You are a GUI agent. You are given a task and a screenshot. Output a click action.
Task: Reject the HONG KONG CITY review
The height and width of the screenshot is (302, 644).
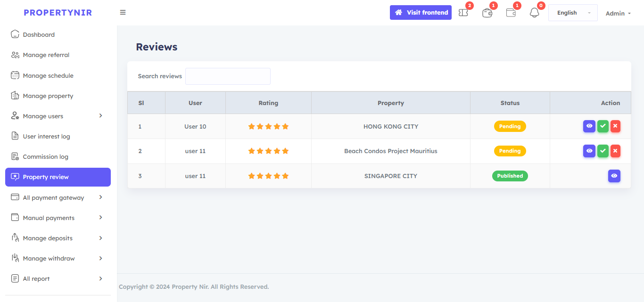[x=615, y=126]
